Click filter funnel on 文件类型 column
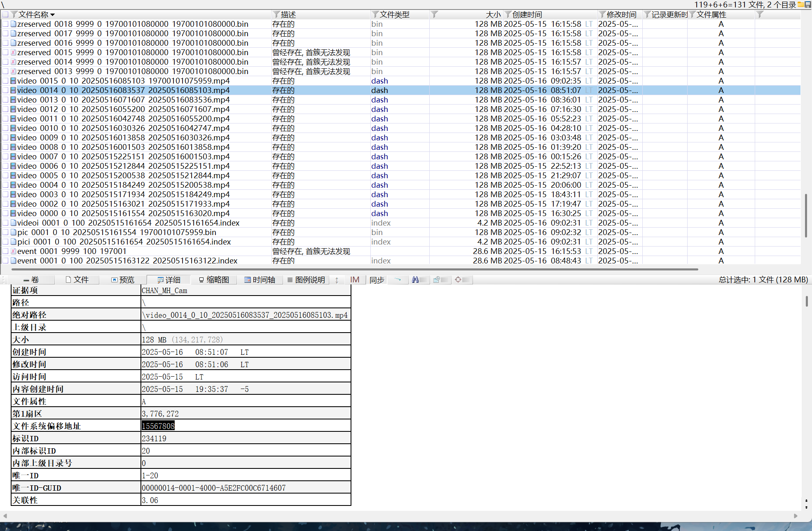Screen dimensions: 812x531 click(375, 15)
